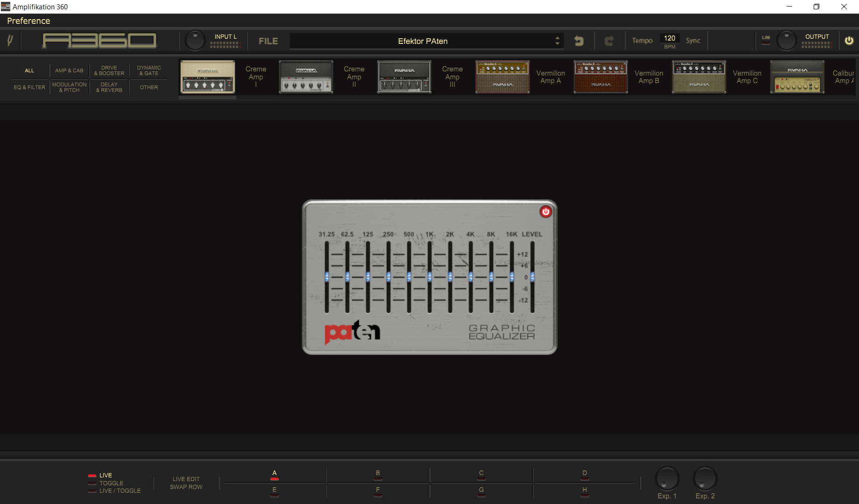The width and height of the screenshot is (859, 504).
Task: Click the 8K EQ slider
Action: [491, 277]
